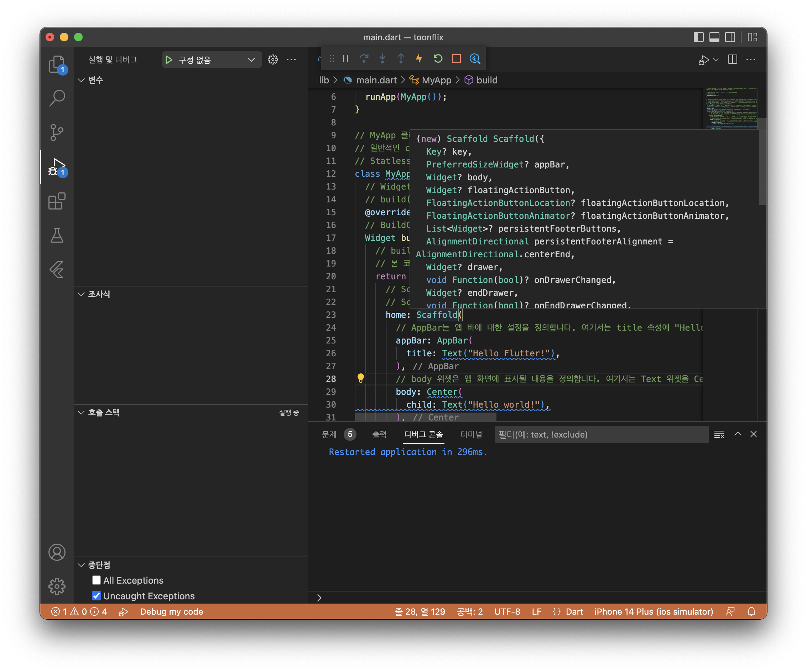
Task: Toggle secondary side bar layout icon
Action: [x=730, y=37]
